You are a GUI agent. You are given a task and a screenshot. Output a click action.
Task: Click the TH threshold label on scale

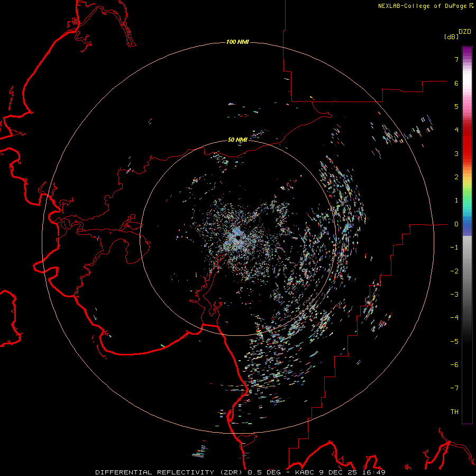[454, 412]
